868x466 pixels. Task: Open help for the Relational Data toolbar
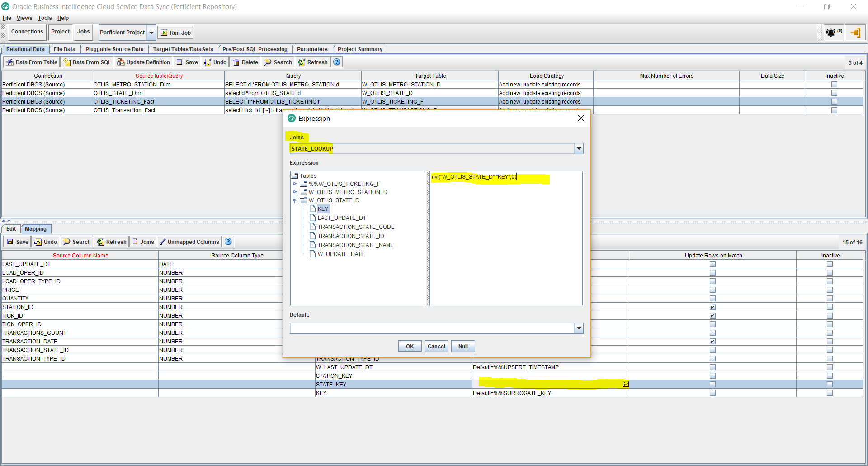(x=337, y=62)
